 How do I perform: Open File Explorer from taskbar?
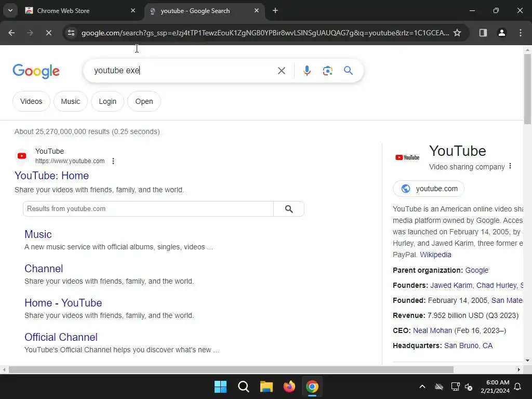click(x=267, y=387)
